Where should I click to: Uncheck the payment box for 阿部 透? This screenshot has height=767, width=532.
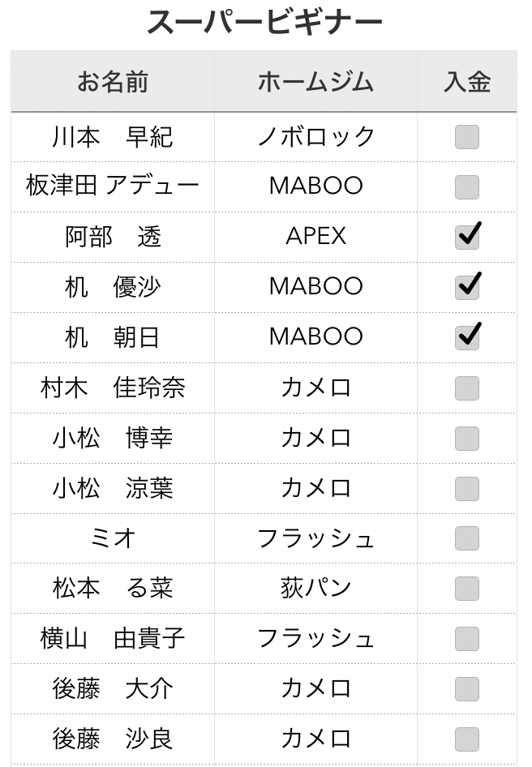tap(466, 238)
